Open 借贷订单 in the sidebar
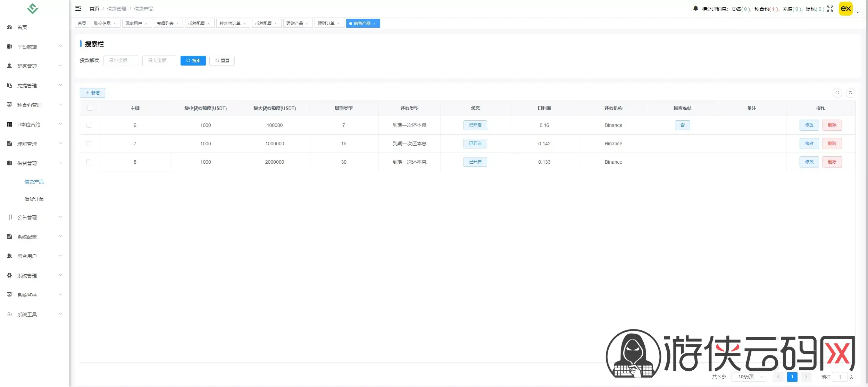Viewport: 868px width, 387px height. 34,199
